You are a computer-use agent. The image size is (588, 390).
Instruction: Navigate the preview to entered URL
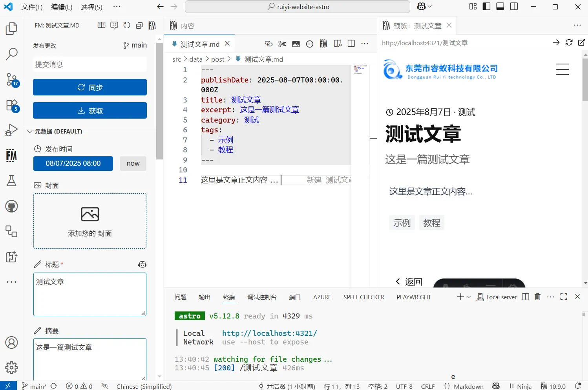click(x=556, y=42)
